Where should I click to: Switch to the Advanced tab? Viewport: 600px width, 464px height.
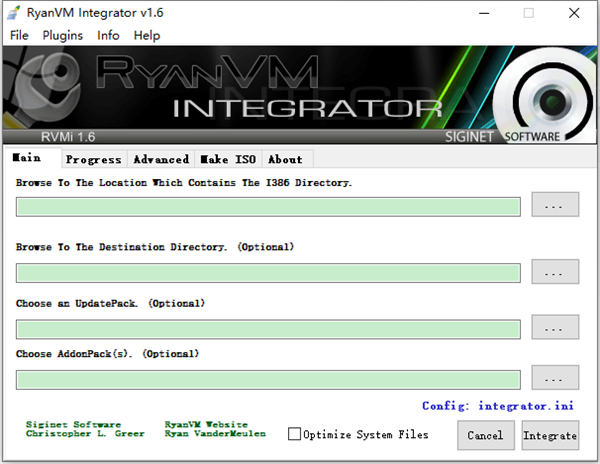click(161, 159)
